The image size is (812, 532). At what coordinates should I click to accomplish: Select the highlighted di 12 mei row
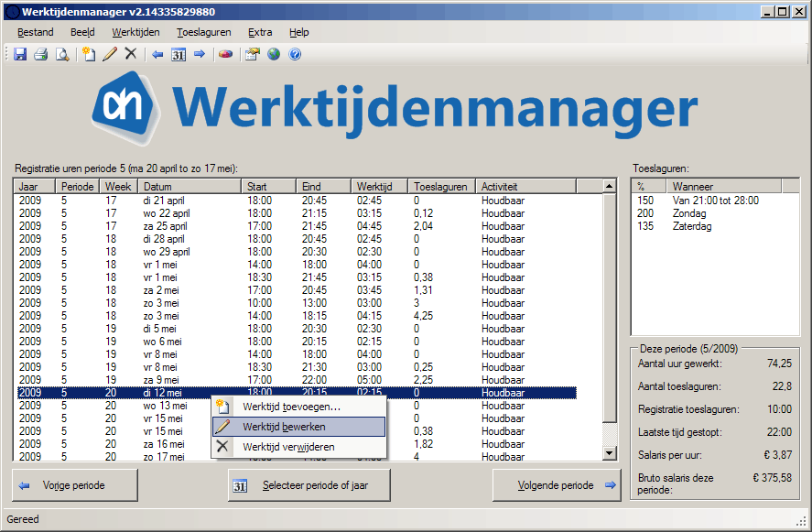[297, 393]
